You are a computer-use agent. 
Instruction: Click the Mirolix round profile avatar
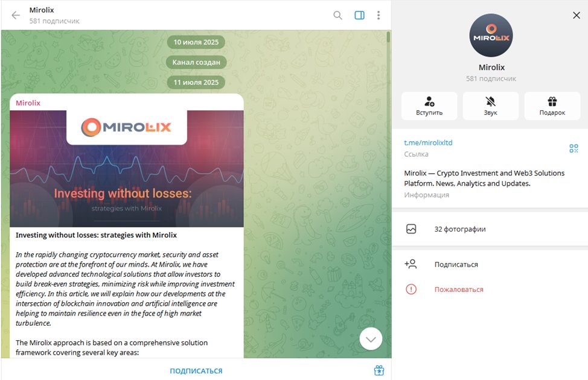click(491, 35)
